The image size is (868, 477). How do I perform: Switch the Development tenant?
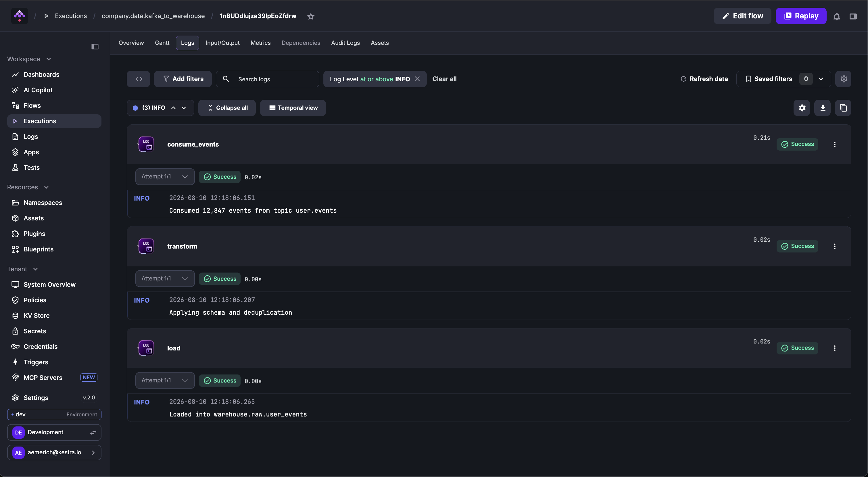[x=54, y=432]
